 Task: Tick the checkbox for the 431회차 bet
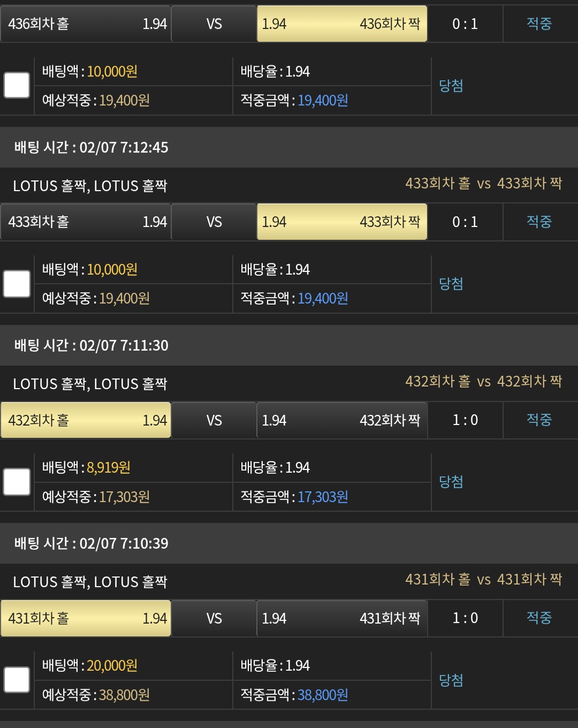(x=17, y=680)
